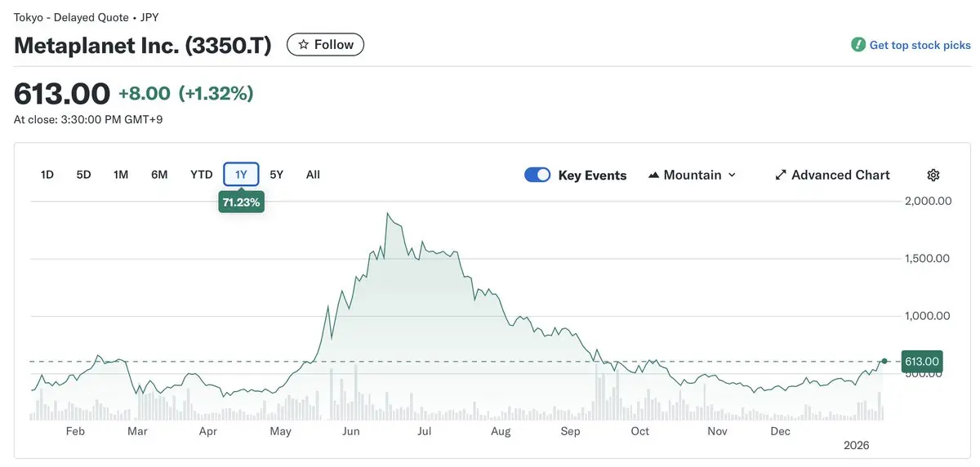
Task: Switch to the 1M range
Action: click(x=121, y=175)
